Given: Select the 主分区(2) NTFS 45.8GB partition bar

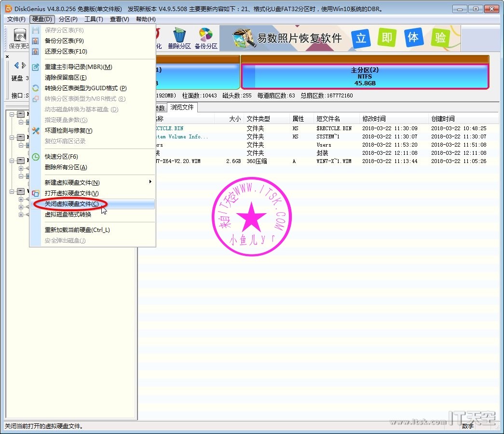Looking at the screenshot, I should coord(365,77).
